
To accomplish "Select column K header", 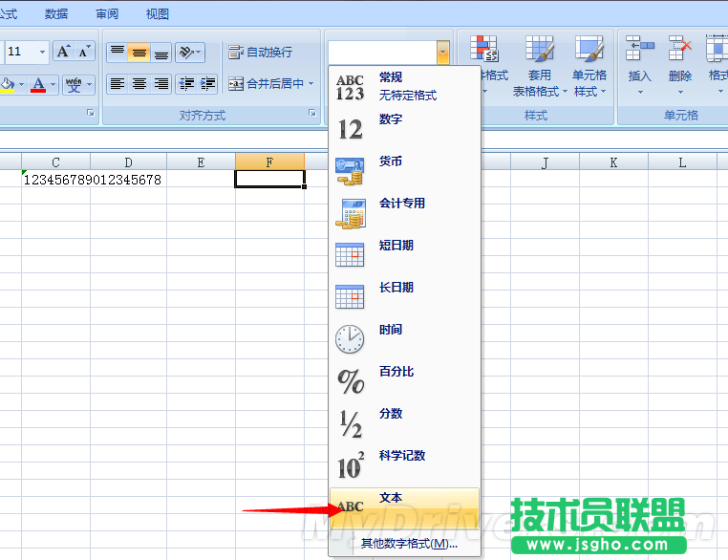I will [613, 162].
